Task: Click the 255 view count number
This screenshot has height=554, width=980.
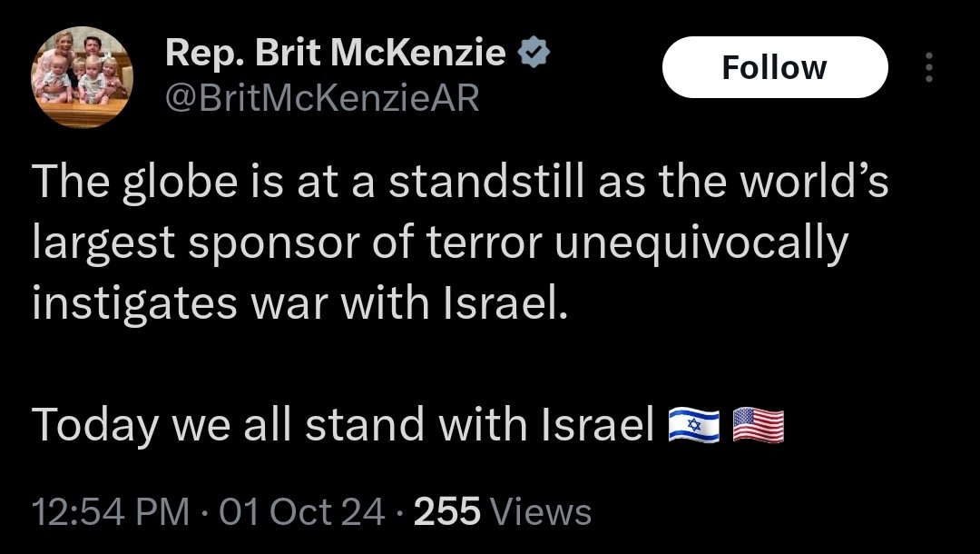Action: 446,512
